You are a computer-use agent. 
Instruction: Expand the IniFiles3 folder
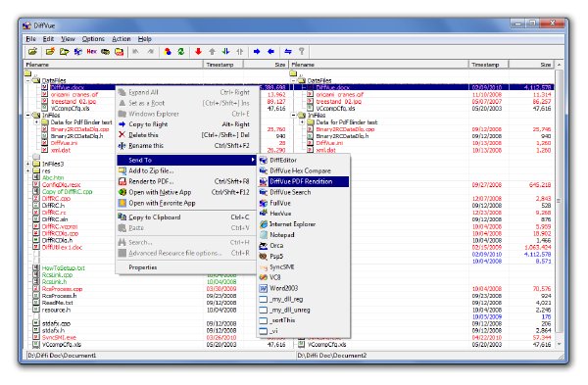(28, 164)
